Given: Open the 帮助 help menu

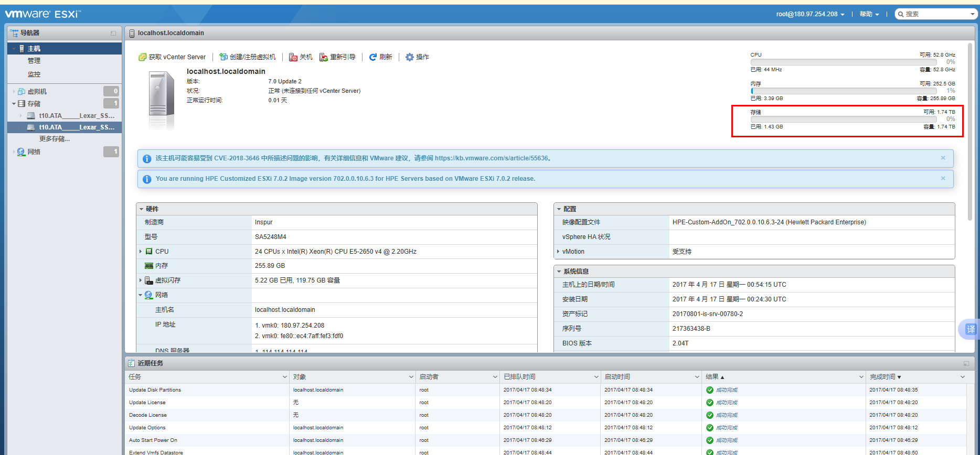Looking at the screenshot, I should (869, 14).
